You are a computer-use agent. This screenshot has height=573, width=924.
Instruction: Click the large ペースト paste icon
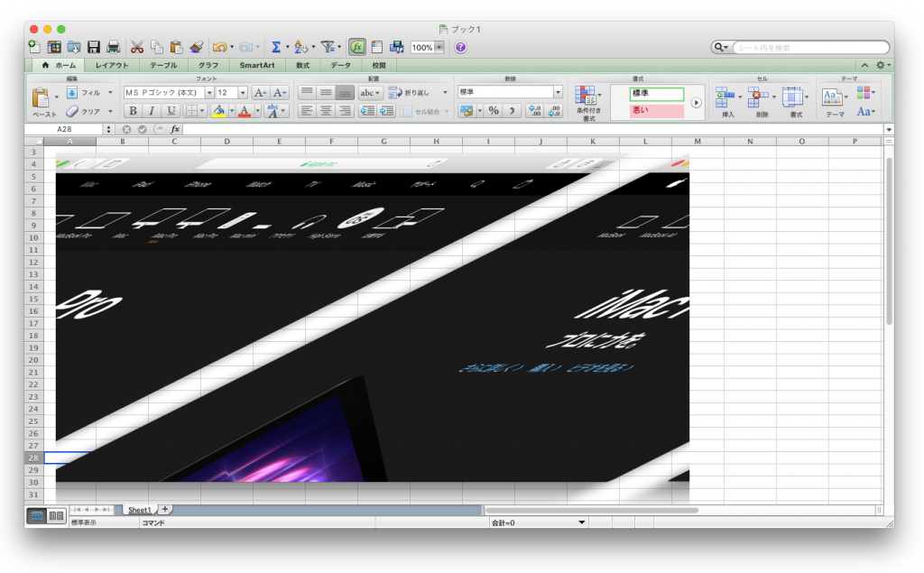tap(41, 97)
